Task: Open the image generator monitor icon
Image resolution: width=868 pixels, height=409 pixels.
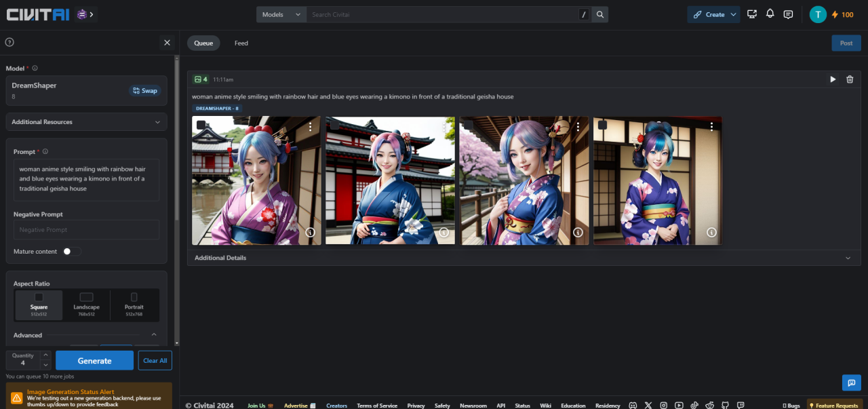Action: coord(752,14)
